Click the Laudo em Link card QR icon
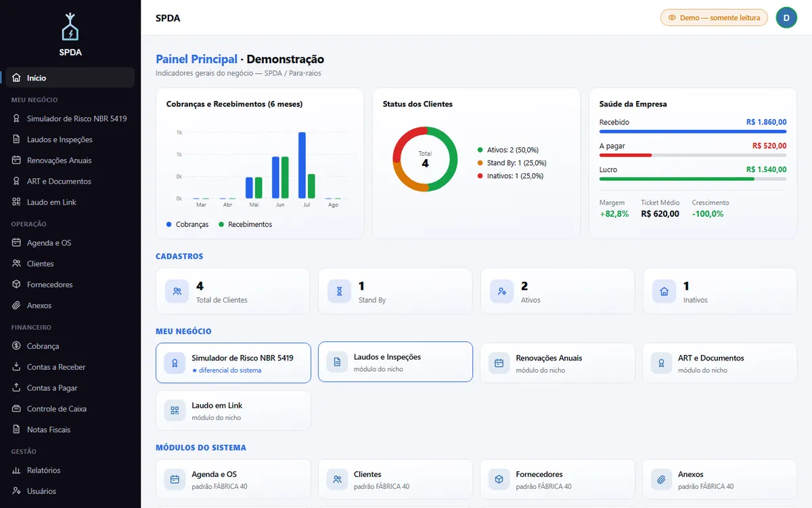 pyautogui.click(x=175, y=410)
